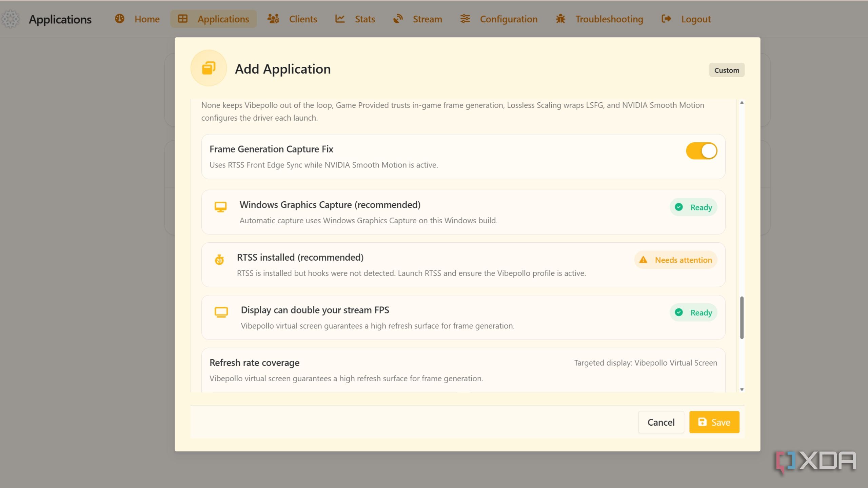Click the Clients people icon
The width and height of the screenshot is (868, 488).
[273, 19]
